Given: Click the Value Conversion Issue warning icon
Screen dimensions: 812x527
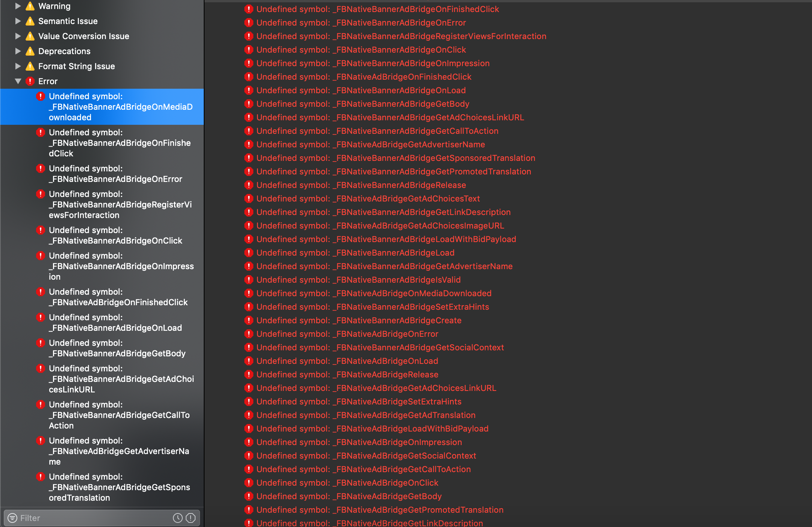Looking at the screenshot, I should [30, 36].
